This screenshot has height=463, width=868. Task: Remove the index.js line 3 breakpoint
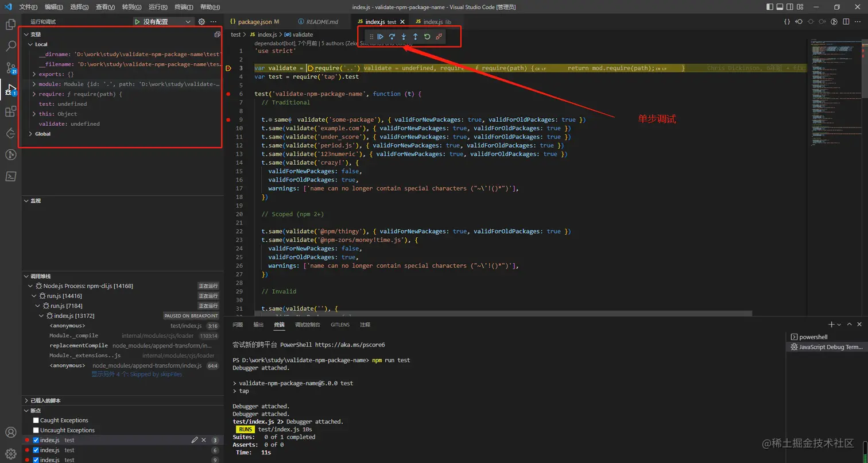[x=203, y=440]
